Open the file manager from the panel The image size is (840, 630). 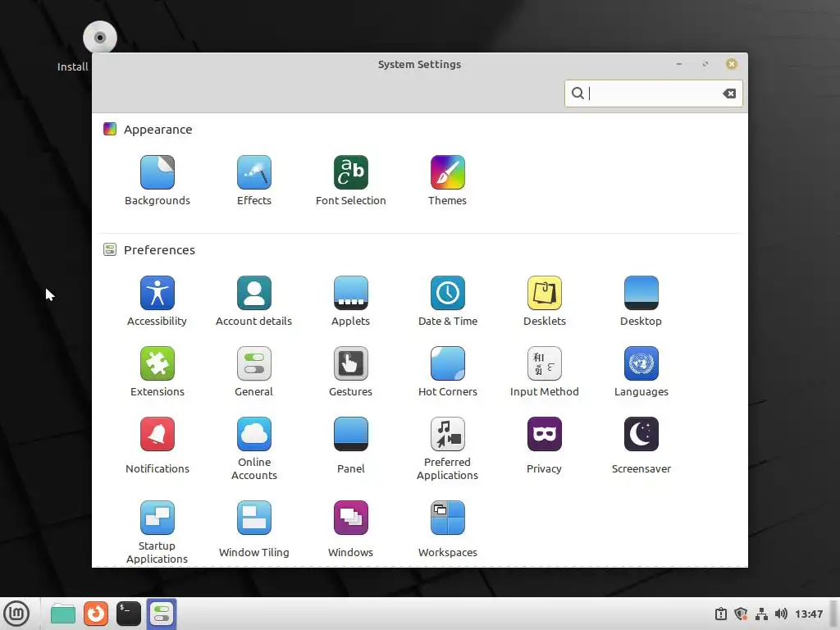(x=62, y=614)
